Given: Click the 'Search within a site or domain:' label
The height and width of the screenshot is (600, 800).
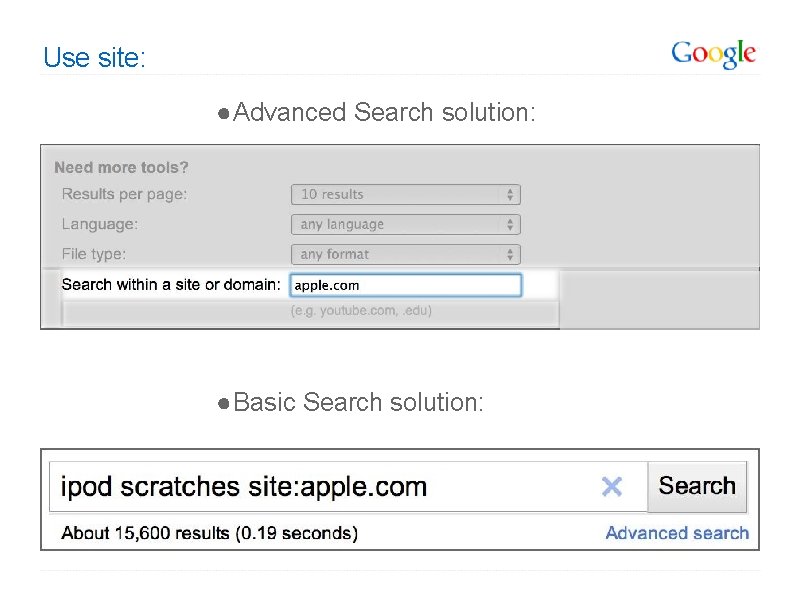Looking at the screenshot, I should (170, 284).
